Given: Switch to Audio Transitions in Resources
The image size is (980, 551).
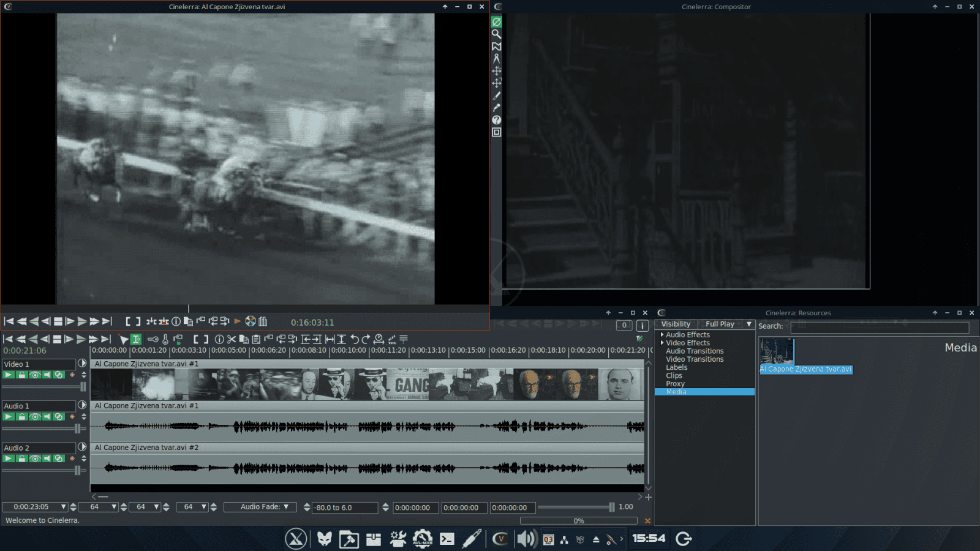Looking at the screenshot, I should click(695, 351).
